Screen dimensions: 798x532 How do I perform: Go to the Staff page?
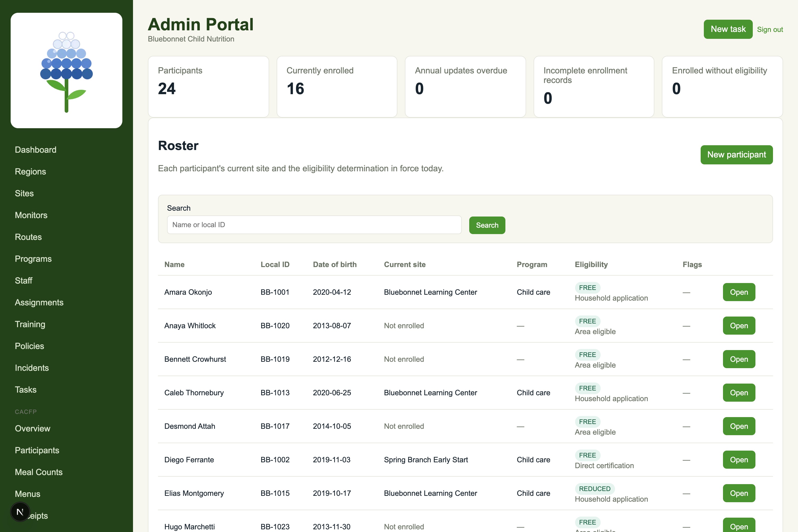(x=24, y=281)
